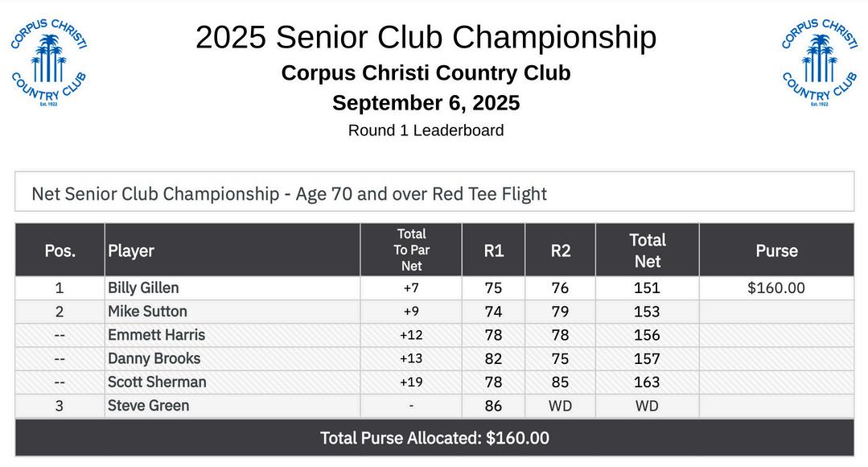Open player Mike Sutton's name
This screenshot has width=868, height=467.
coord(147,311)
